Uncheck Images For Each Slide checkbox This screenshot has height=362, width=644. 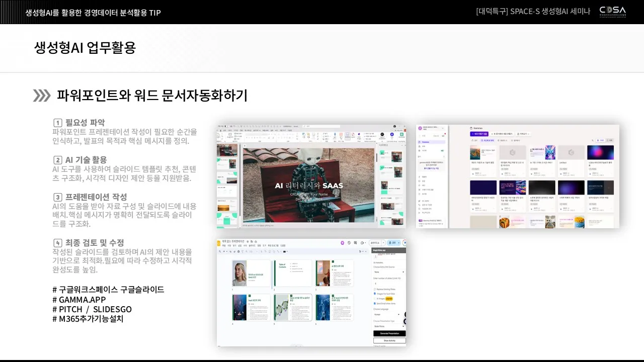[x=375, y=294]
